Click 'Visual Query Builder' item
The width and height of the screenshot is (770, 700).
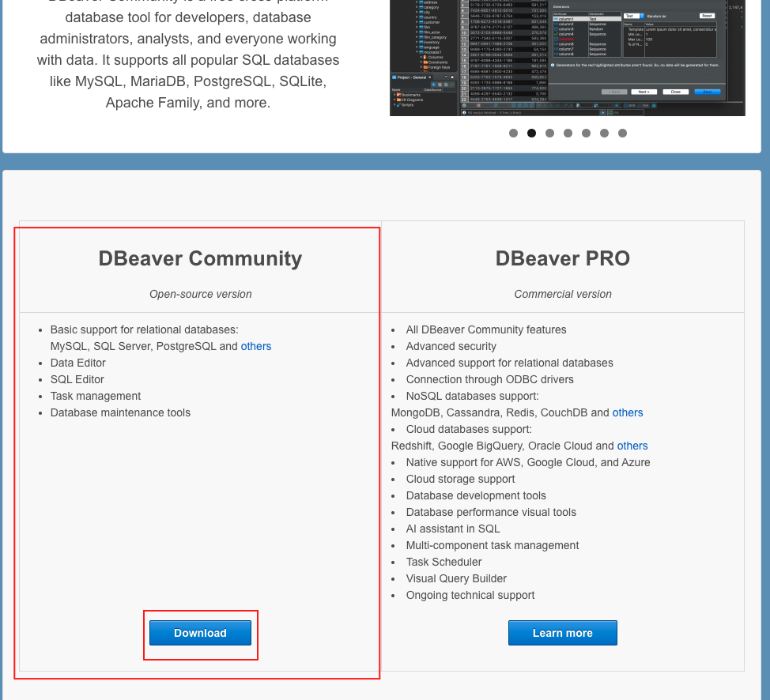tap(456, 579)
